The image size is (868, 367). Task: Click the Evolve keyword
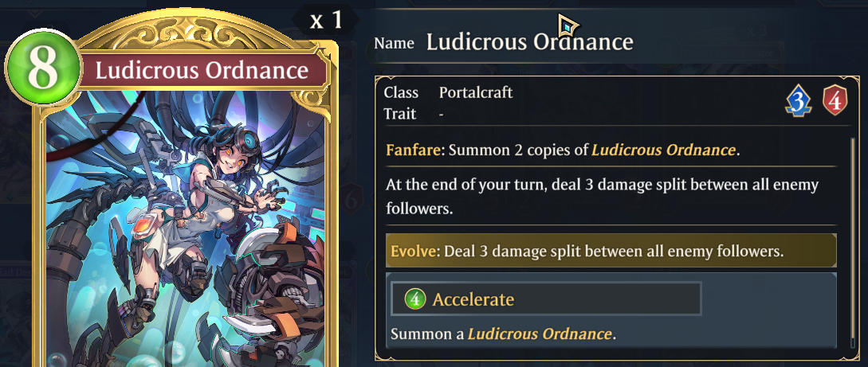tap(412, 251)
